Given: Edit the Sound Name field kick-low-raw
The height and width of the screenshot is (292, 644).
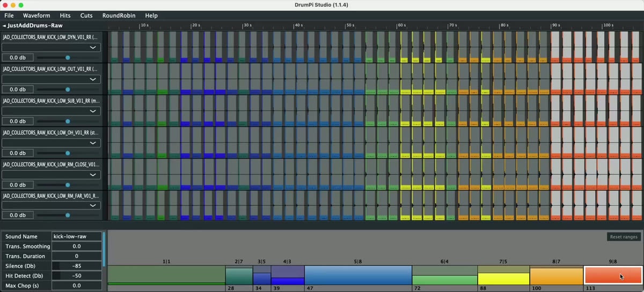Looking at the screenshot, I should click(x=77, y=237).
